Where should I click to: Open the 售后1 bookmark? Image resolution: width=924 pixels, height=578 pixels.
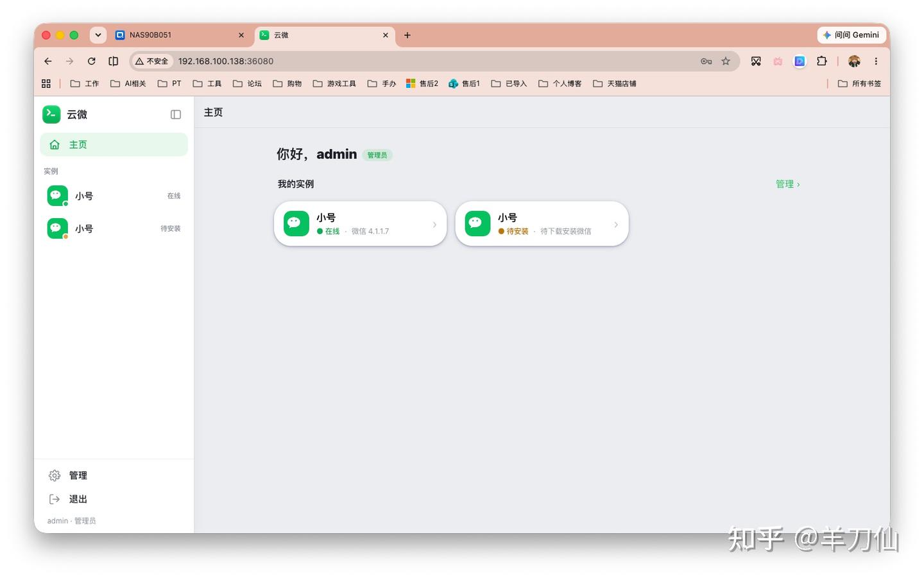(464, 83)
